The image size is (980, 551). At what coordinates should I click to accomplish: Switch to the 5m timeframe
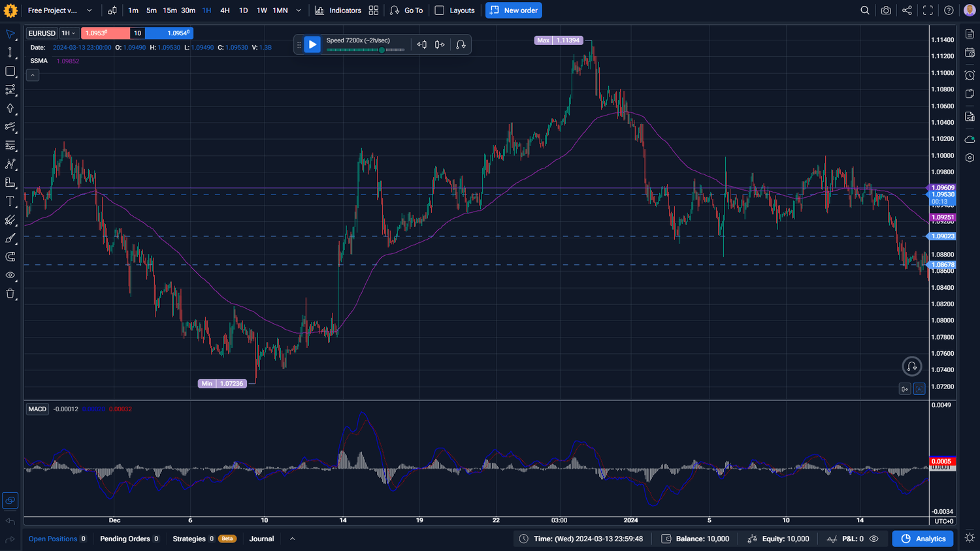point(152,10)
